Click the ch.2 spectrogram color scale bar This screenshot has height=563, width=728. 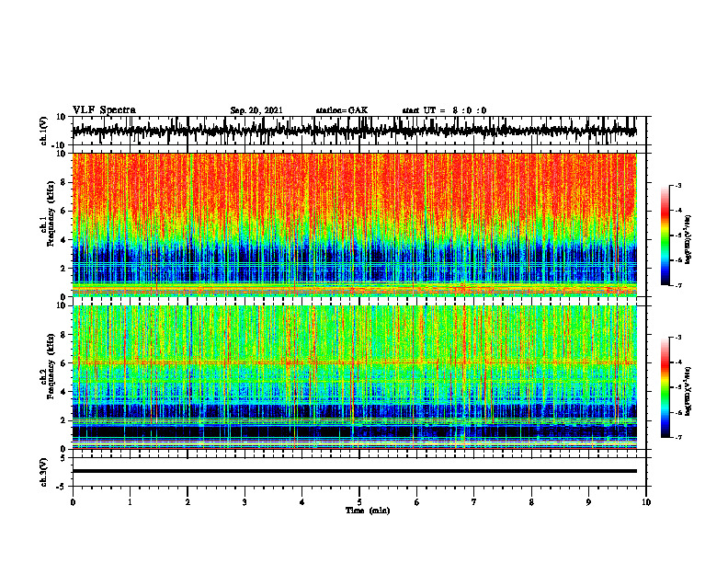click(665, 387)
